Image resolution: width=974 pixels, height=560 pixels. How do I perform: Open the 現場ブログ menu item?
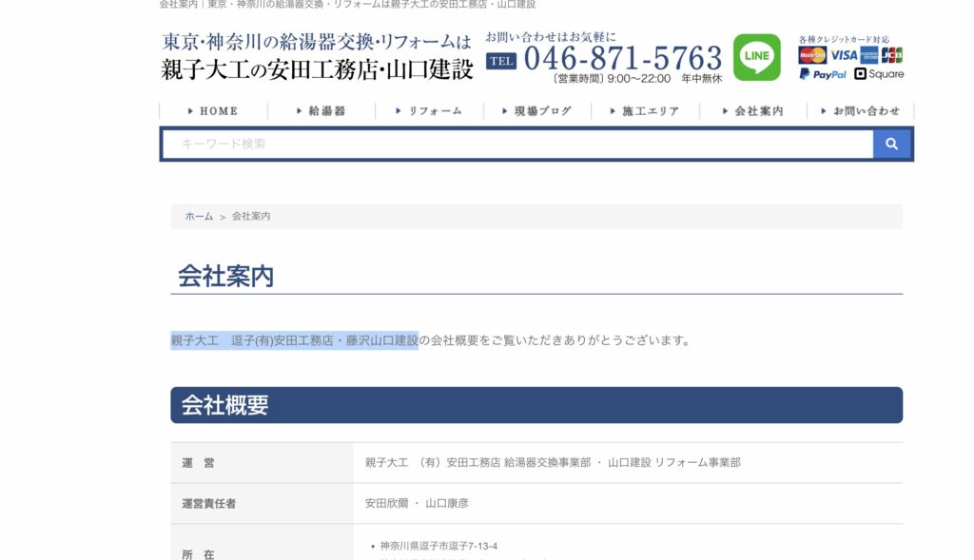pyautogui.click(x=536, y=111)
